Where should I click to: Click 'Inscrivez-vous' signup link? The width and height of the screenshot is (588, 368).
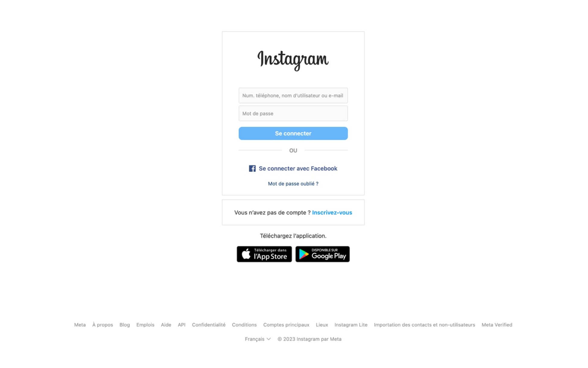pos(332,213)
